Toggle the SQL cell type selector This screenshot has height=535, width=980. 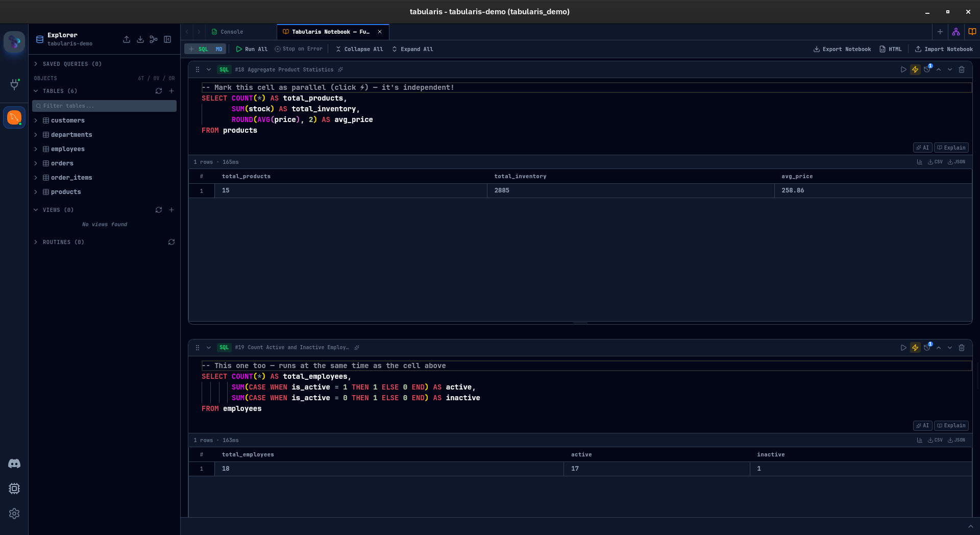tap(203, 49)
